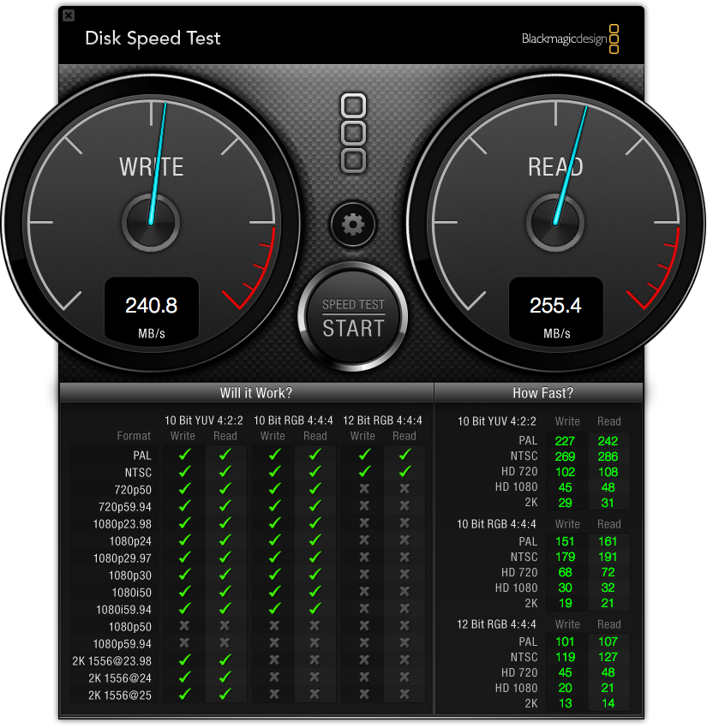
Task: Close the Disk Speed Test window
Action: [x=69, y=15]
